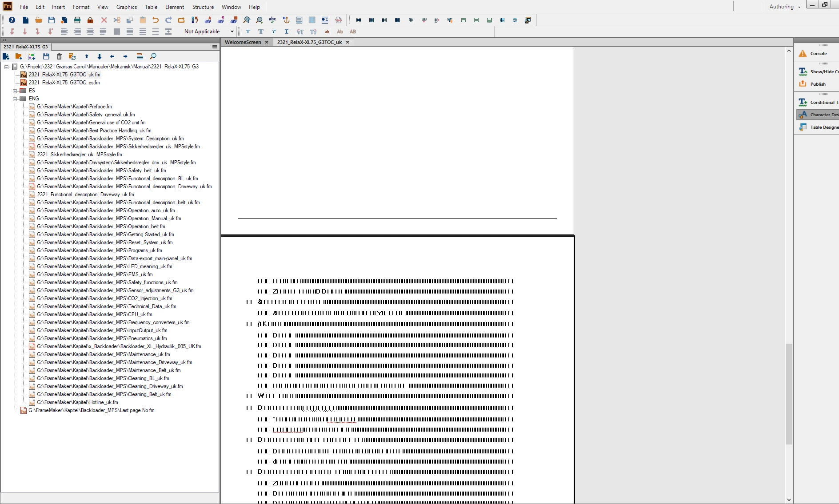Search book with magnifier icon
The width and height of the screenshot is (839, 504).
coord(153,56)
